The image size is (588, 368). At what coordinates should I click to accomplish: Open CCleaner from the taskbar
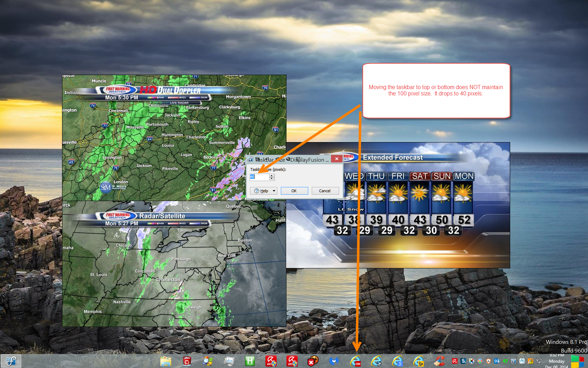[x=439, y=361]
